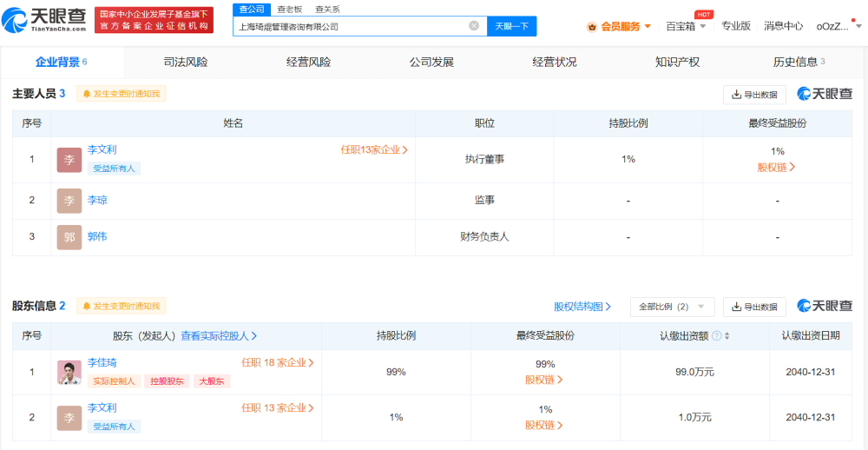This screenshot has width=868, height=450.
Task: Clear the search box with X icon
Action: (x=474, y=26)
